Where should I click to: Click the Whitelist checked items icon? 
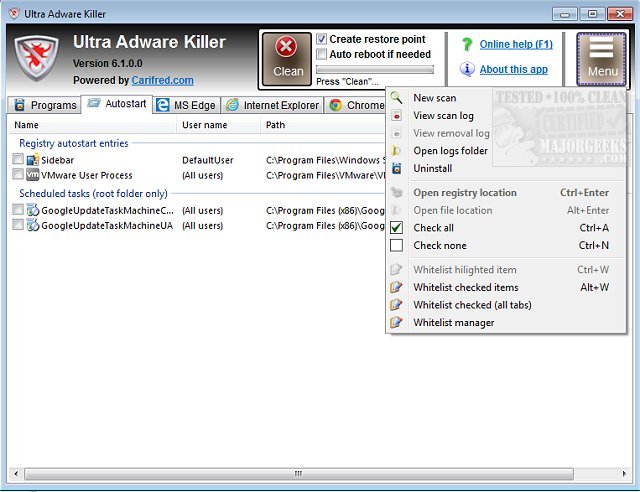pyautogui.click(x=396, y=287)
